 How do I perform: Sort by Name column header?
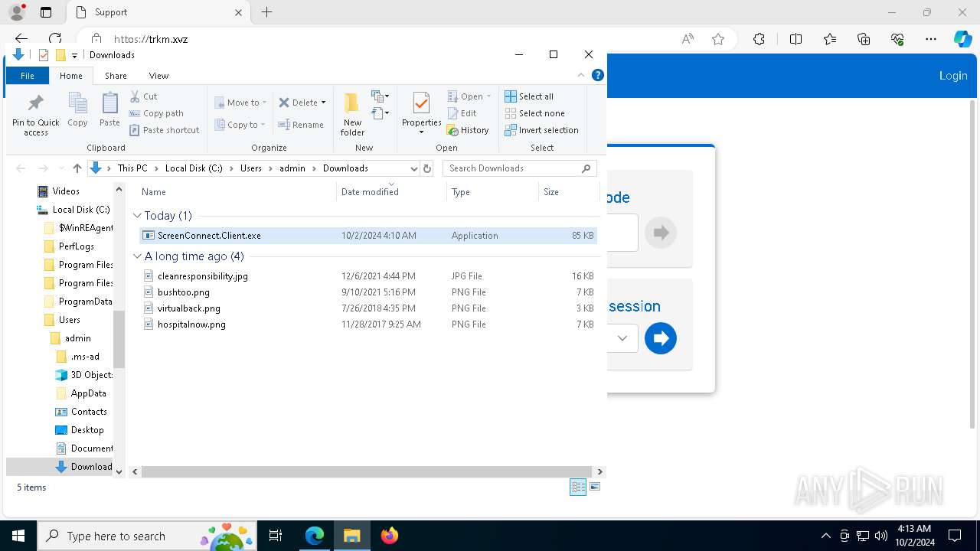[153, 192]
